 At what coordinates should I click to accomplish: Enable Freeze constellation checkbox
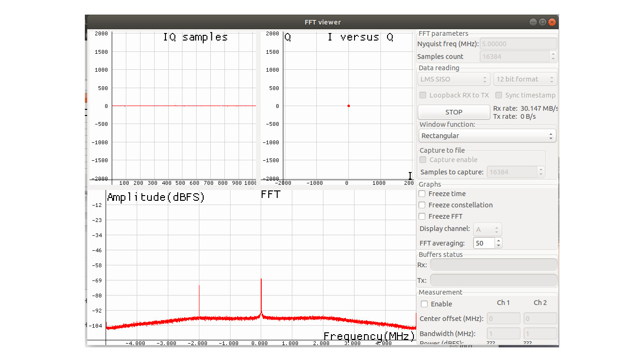(422, 205)
